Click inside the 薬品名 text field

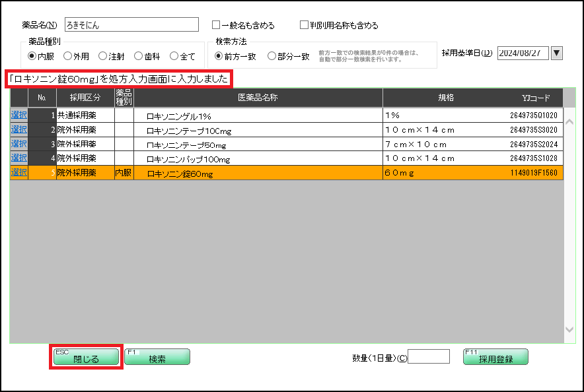(x=132, y=24)
